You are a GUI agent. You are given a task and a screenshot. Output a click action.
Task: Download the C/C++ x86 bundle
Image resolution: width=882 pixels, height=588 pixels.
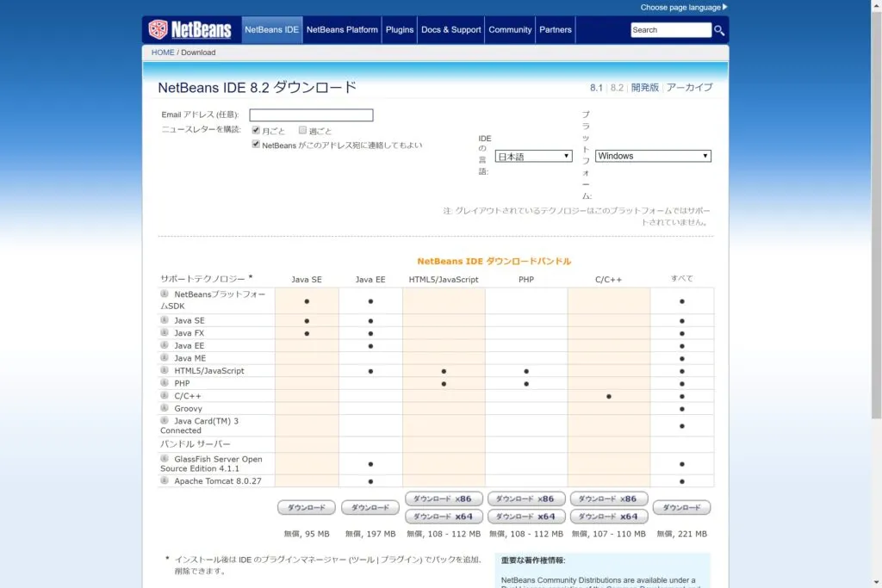point(609,498)
